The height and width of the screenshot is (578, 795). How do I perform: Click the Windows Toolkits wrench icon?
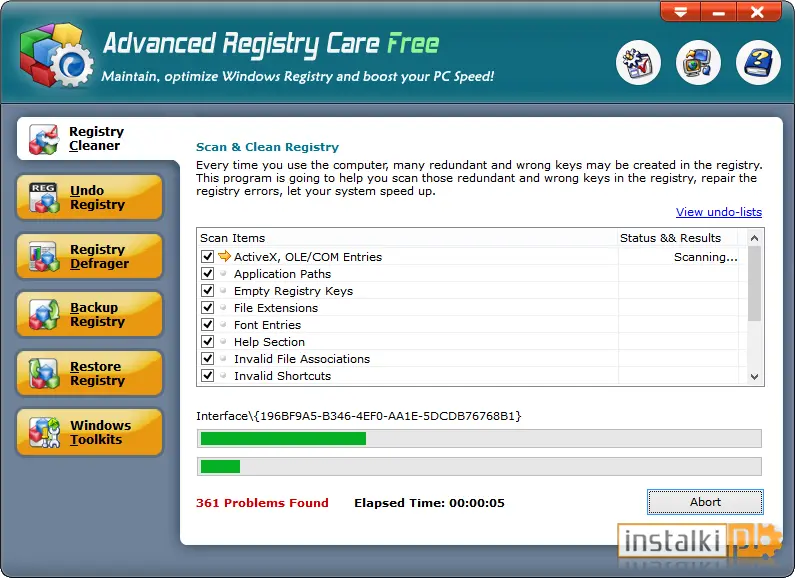coord(44,432)
